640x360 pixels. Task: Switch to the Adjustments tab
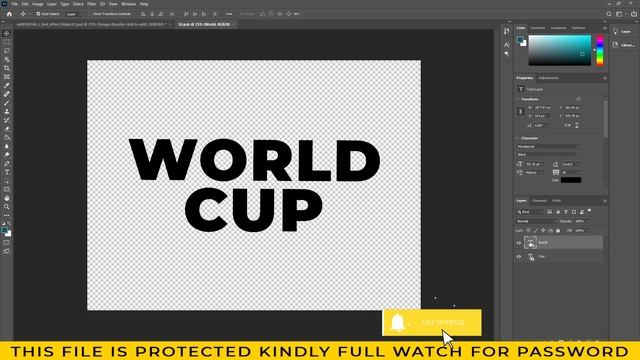pos(549,78)
